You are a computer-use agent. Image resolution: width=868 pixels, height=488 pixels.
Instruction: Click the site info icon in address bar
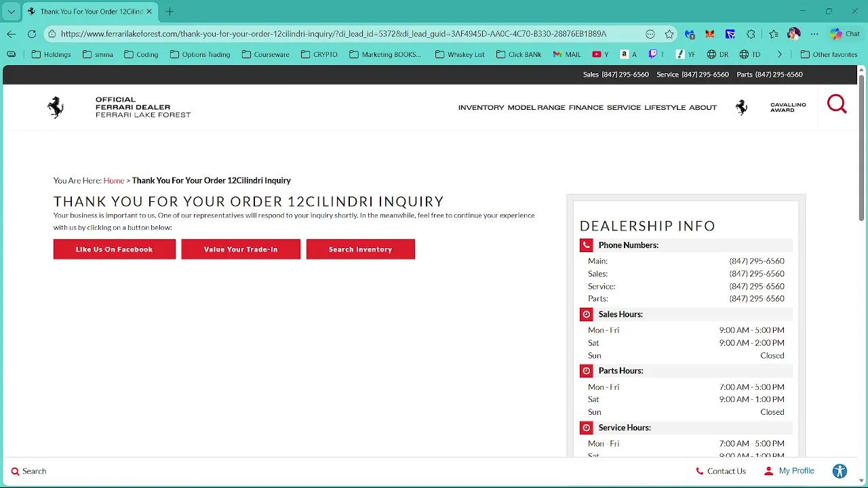52,34
